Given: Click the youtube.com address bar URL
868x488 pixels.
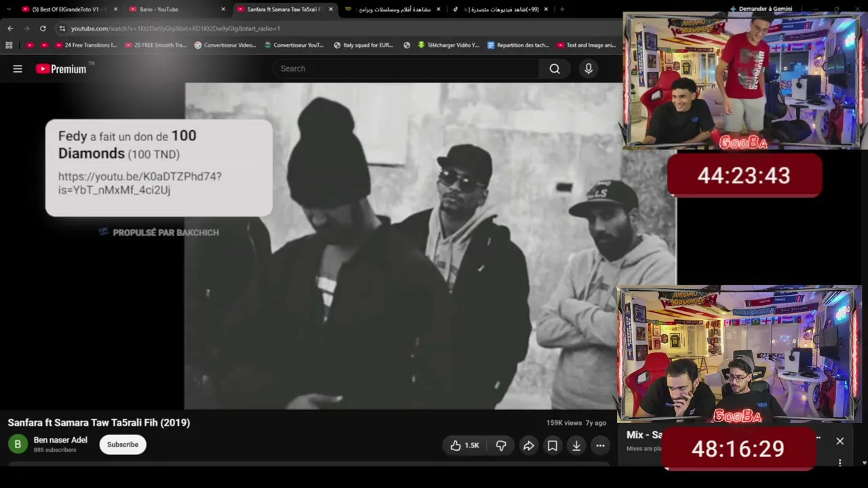Looking at the screenshot, I should click(x=176, y=28).
